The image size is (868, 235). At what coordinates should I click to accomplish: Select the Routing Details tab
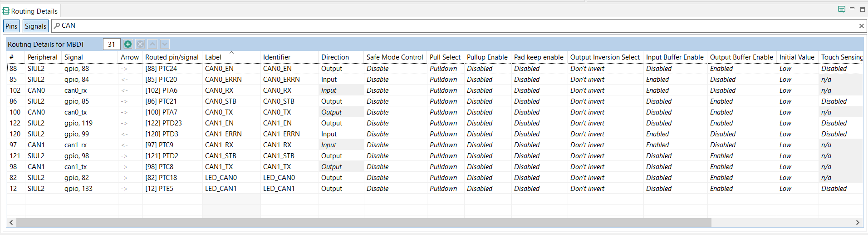(30, 11)
